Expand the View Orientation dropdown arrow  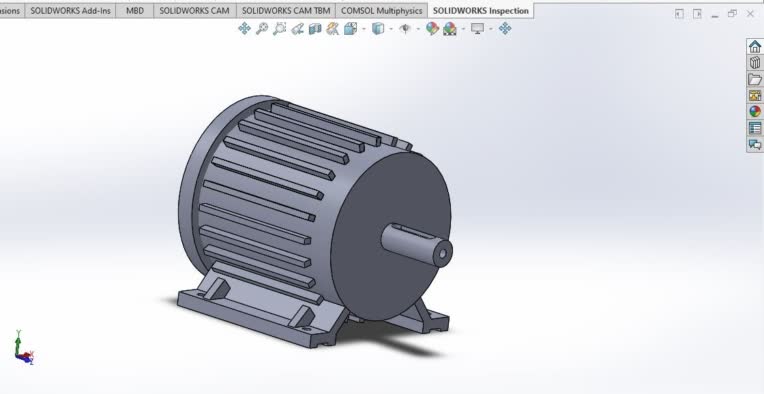pyautogui.click(x=363, y=29)
